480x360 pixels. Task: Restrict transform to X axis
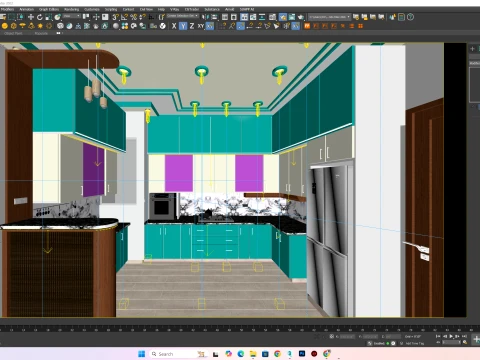(x=174, y=26)
